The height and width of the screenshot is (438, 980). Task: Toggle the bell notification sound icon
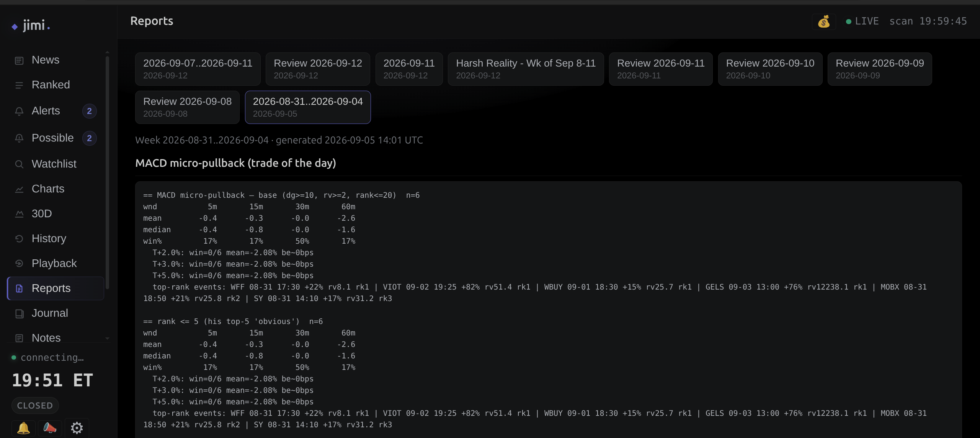(x=23, y=428)
